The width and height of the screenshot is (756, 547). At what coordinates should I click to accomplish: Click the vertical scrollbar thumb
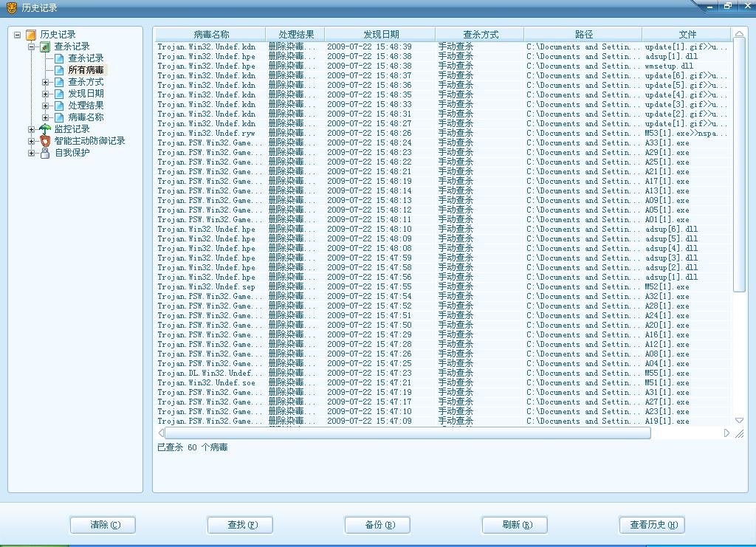tap(739, 165)
